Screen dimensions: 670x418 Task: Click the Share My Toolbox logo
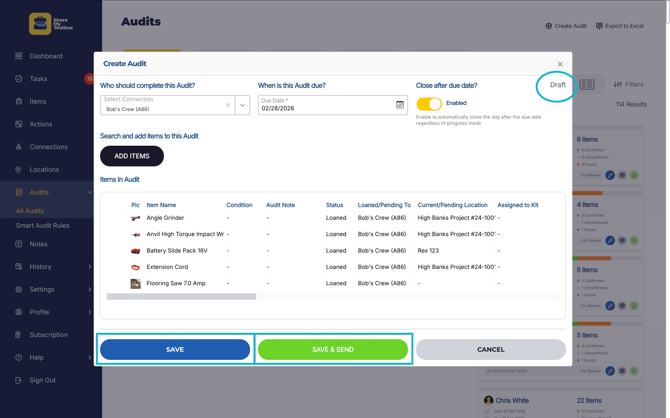tap(51, 24)
